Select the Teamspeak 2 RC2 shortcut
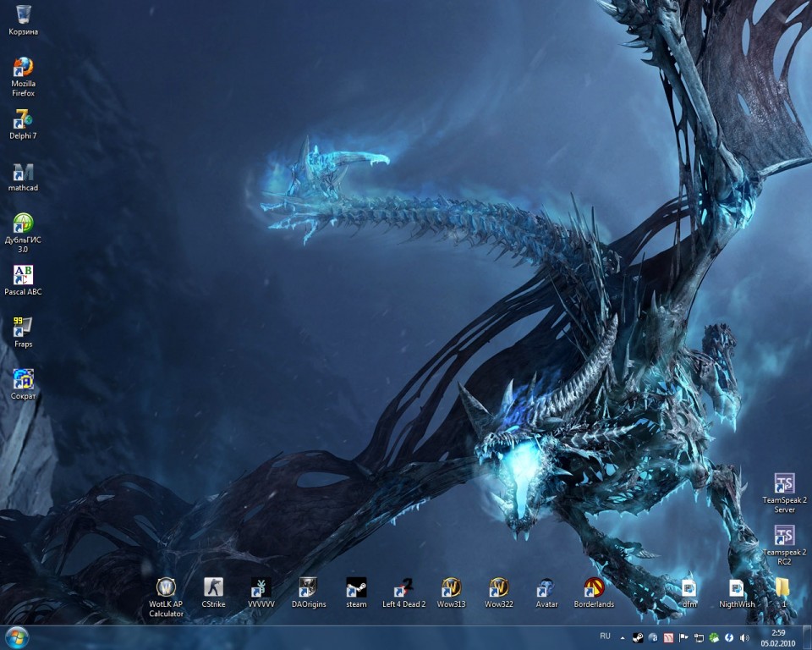This screenshot has width=812, height=650. click(784, 545)
